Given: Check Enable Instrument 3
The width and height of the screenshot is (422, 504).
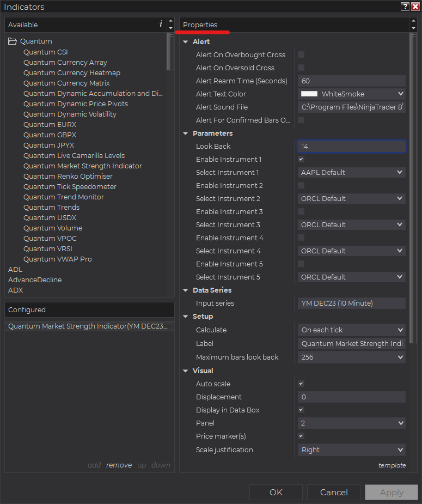Looking at the screenshot, I should point(301,211).
